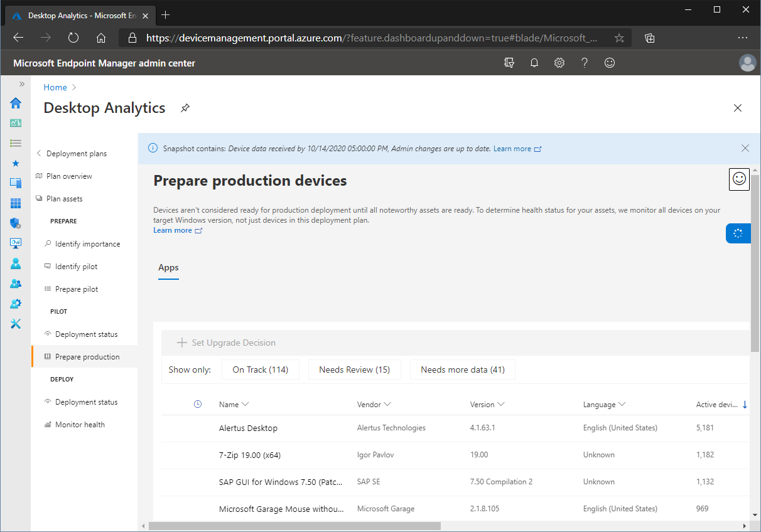Open the Vendor column dropdown
Screen dimensions: 761x532
[387, 405]
